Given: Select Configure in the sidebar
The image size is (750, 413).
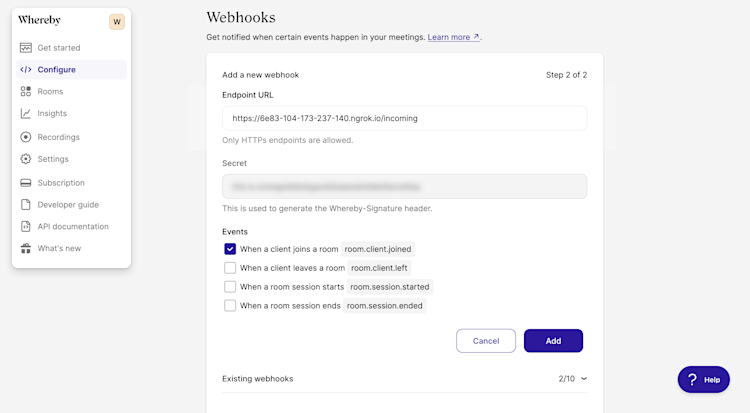Looking at the screenshot, I should pyautogui.click(x=71, y=69).
